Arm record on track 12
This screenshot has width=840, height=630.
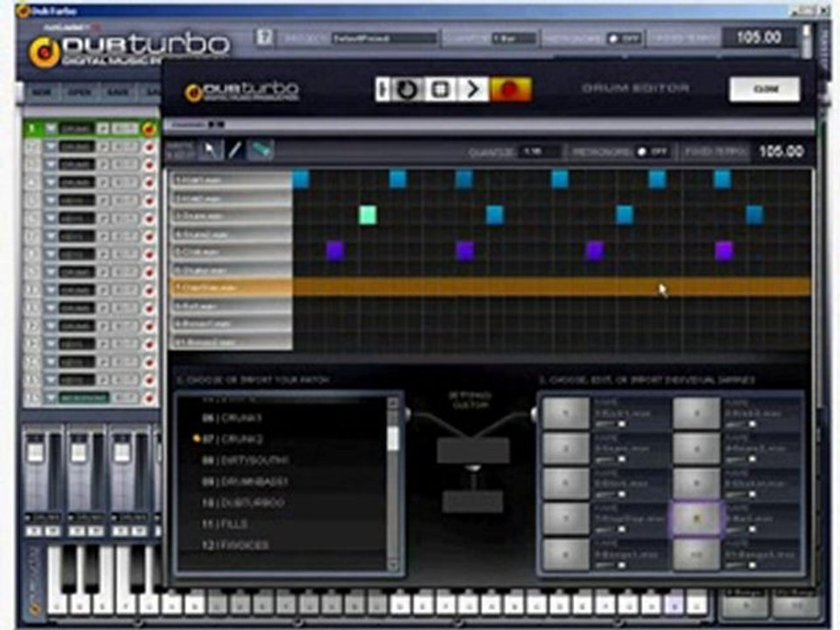149,326
